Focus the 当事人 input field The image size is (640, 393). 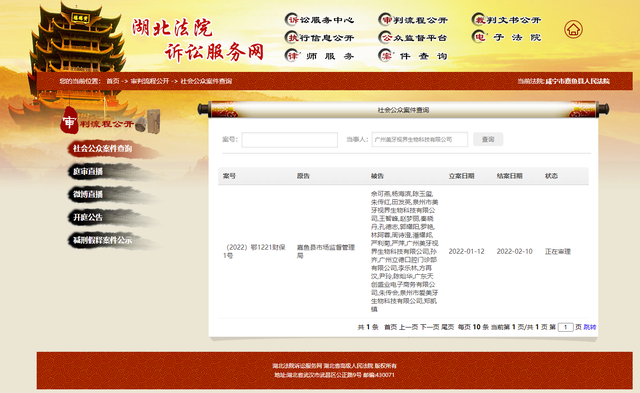point(420,140)
